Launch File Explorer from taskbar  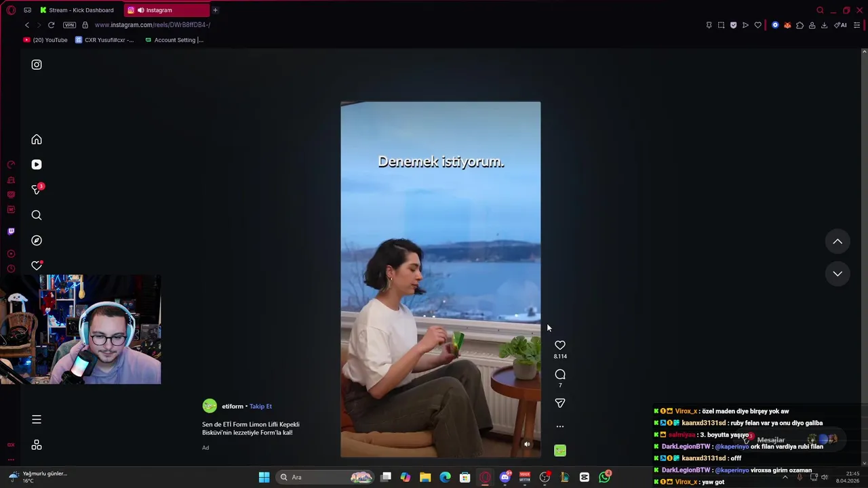click(x=425, y=477)
